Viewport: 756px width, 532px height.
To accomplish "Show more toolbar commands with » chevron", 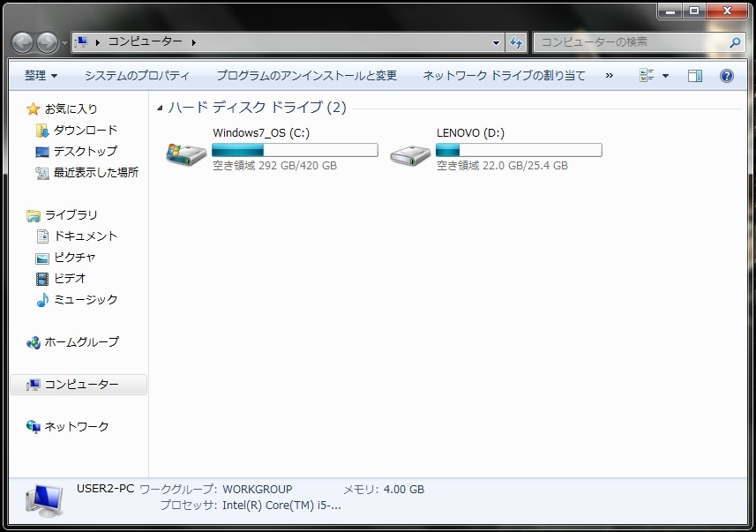I will [610, 76].
